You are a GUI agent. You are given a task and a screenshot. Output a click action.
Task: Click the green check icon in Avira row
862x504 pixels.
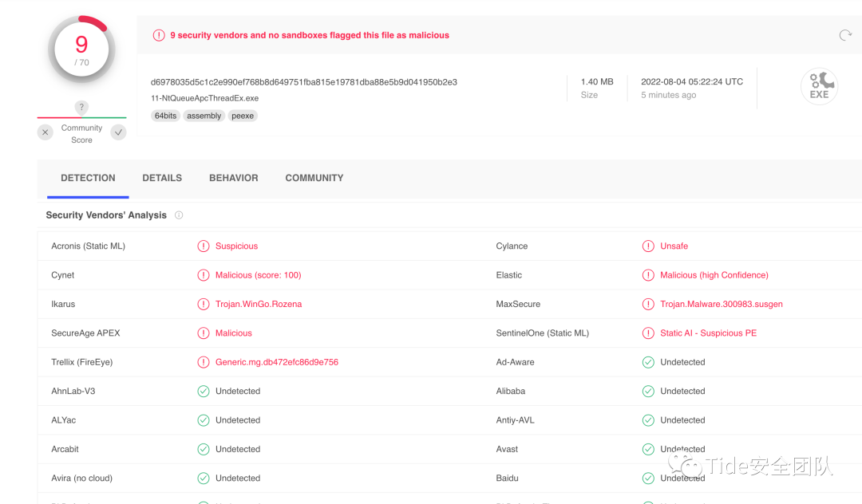click(204, 478)
